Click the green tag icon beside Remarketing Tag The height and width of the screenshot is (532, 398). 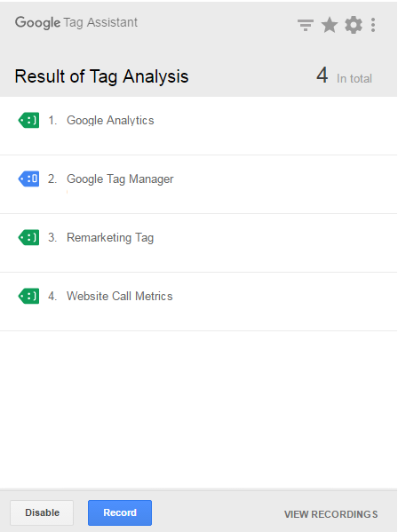click(28, 237)
